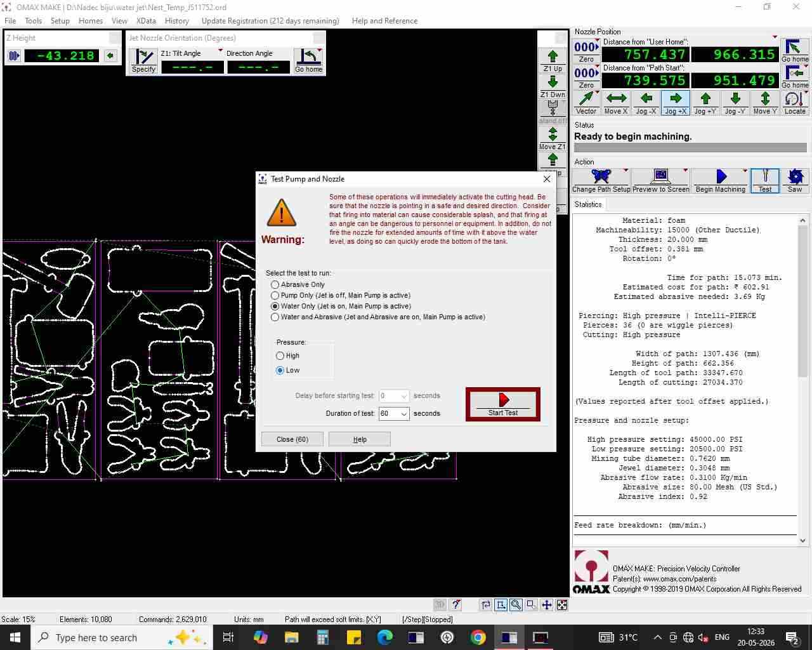This screenshot has height=650, width=812.
Task: Close the Test Pump and Nozzle dialog
Action: click(547, 179)
